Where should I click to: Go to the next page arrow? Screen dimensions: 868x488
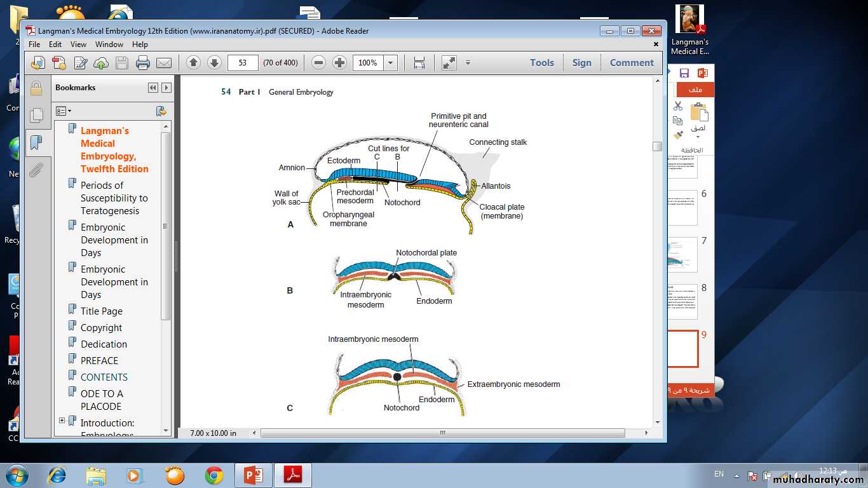coord(215,62)
